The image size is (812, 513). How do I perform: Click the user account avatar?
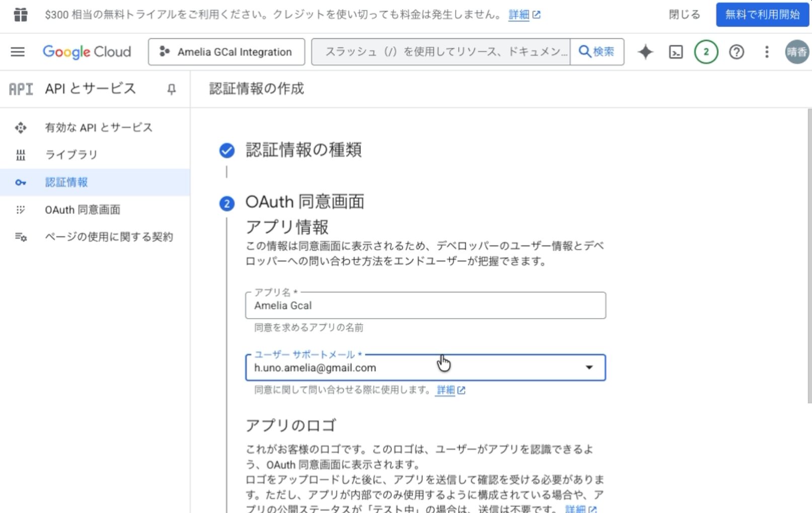point(796,52)
